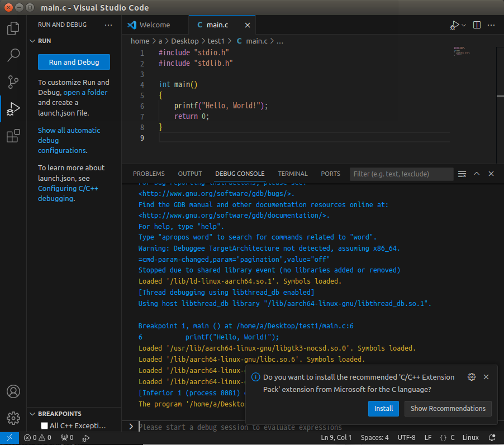Open a remote window from status bar
This screenshot has height=445, width=504.
pyautogui.click(x=9, y=437)
